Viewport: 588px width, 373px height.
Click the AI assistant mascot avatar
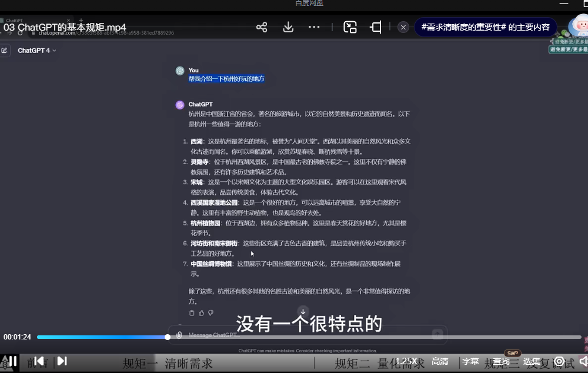pyautogui.click(x=579, y=26)
